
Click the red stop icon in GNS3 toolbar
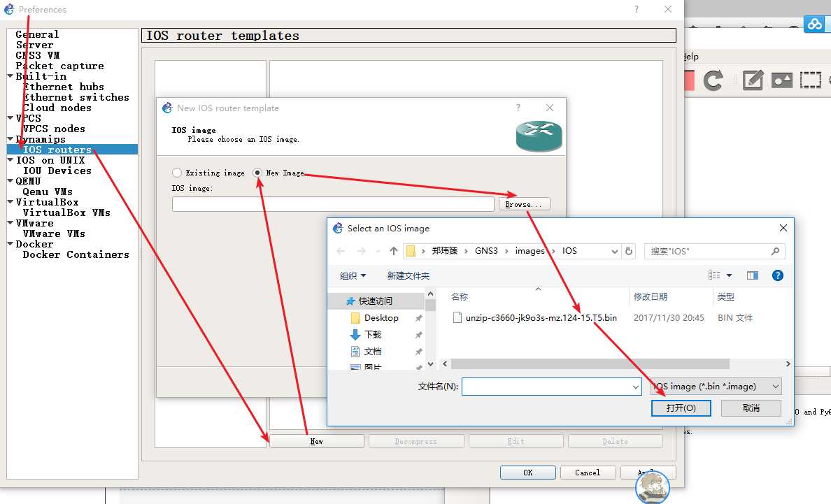[x=689, y=80]
